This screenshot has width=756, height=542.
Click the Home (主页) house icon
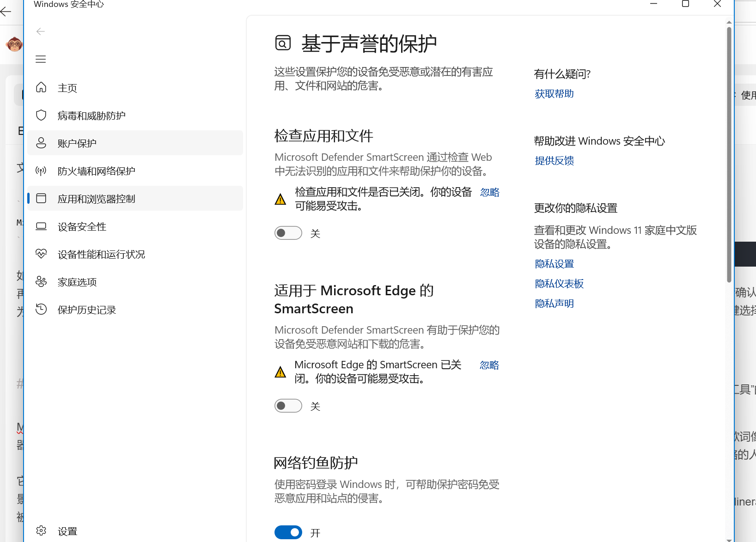pyautogui.click(x=41, y=87)
